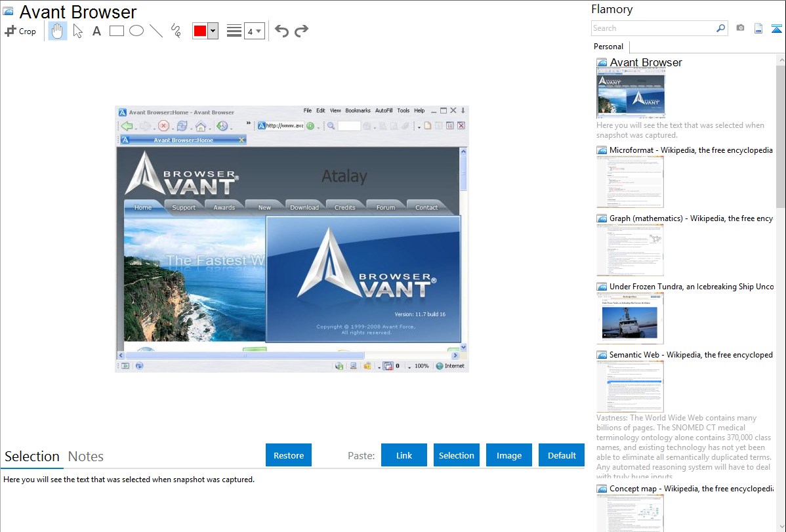
Task: Open the Forum tab on Avant website
Action: [386, 207]
